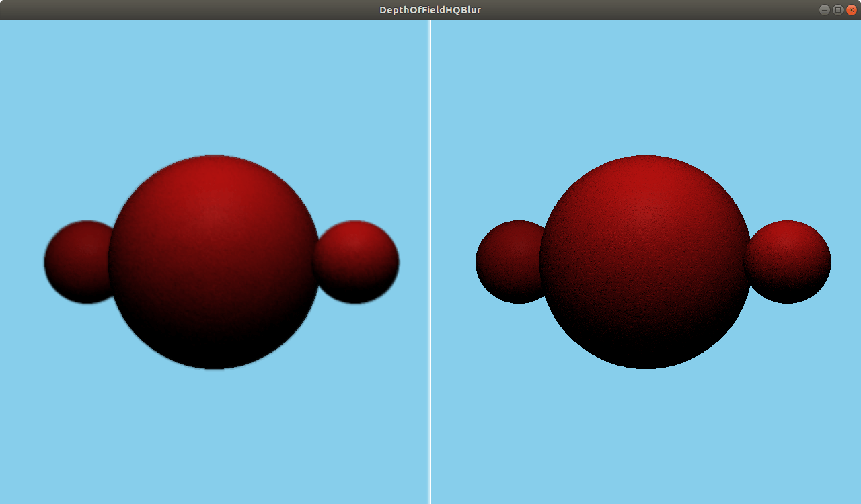This screenshot has height=504, width=861.
Task: Click the shadowed underside of the right large sphere
Action: (644, 349)
